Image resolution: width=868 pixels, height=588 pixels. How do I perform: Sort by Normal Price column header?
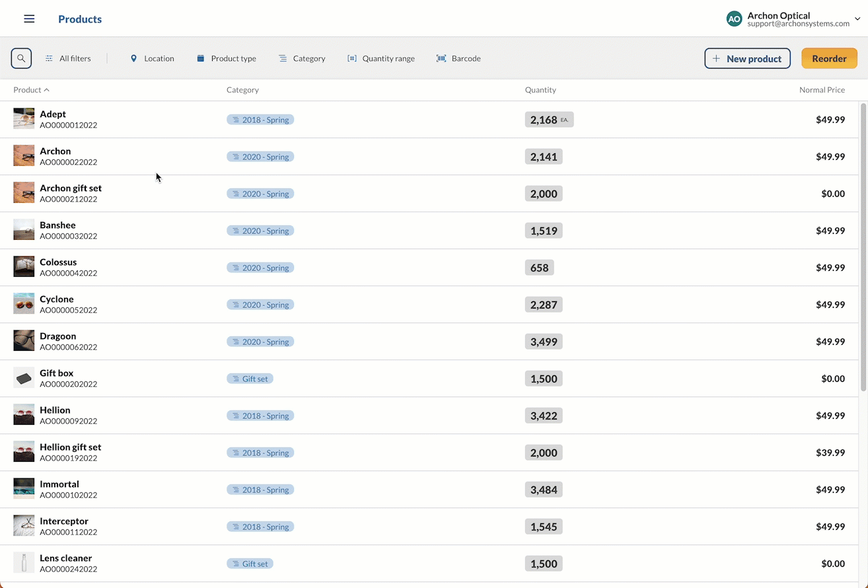(822, 90)
